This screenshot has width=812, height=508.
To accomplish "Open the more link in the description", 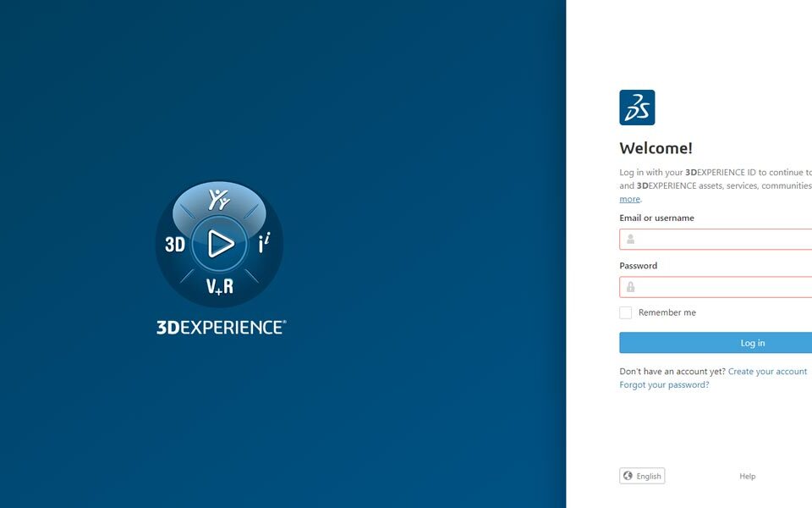I will (629, 198).
